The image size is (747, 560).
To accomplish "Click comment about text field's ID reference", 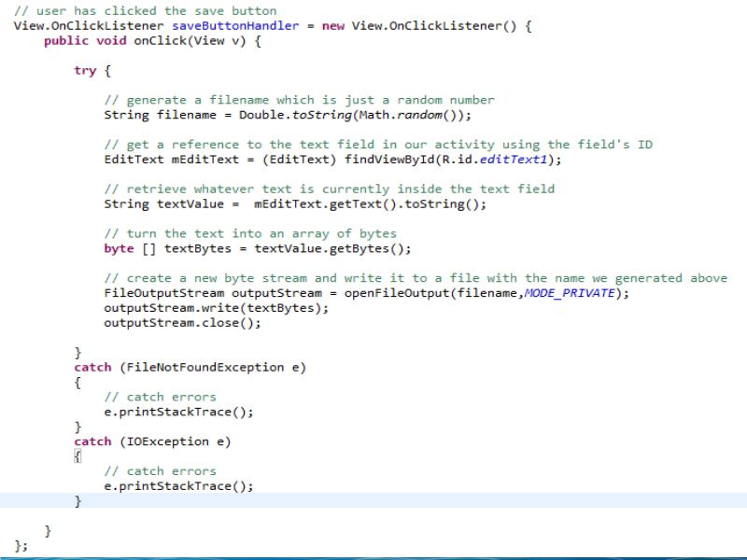I will tap(378, 145).
